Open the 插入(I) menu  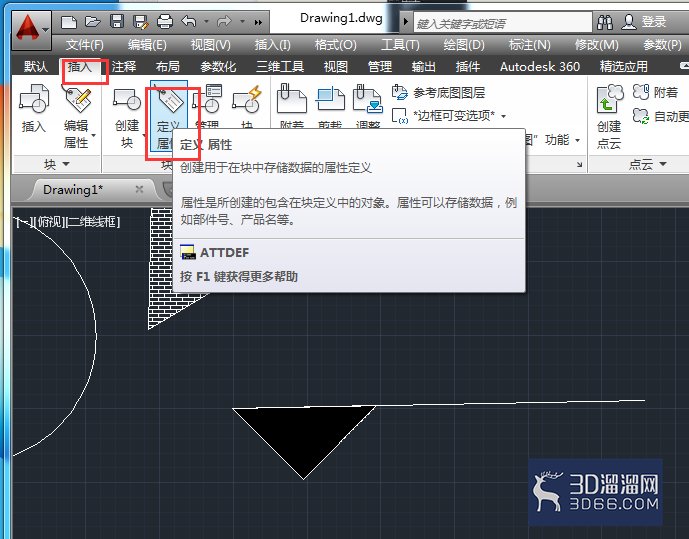point(272,45)
